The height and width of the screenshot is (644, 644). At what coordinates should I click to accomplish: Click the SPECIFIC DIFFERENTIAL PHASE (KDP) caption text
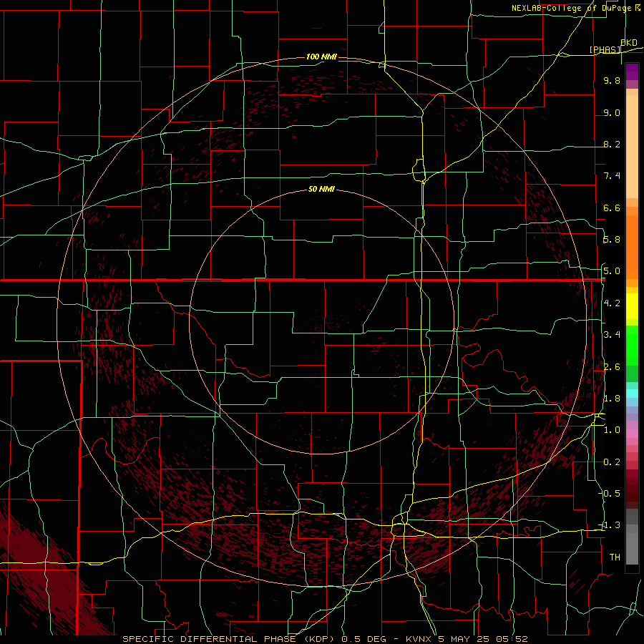(x=230, y=639)
